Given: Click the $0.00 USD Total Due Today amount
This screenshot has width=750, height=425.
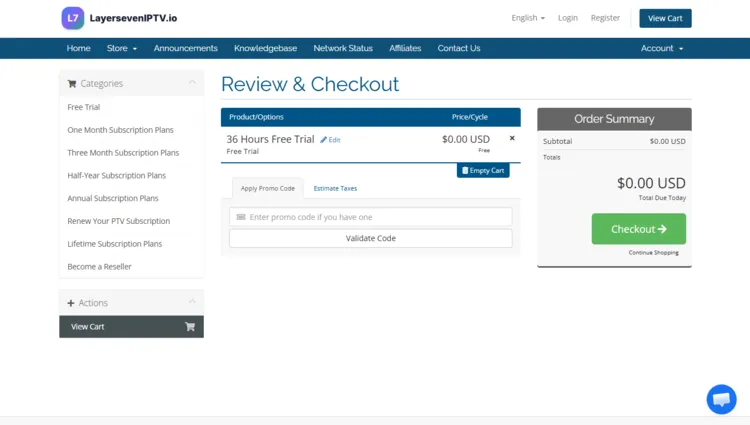Looking at the screenshot, I should pos(651,183).
